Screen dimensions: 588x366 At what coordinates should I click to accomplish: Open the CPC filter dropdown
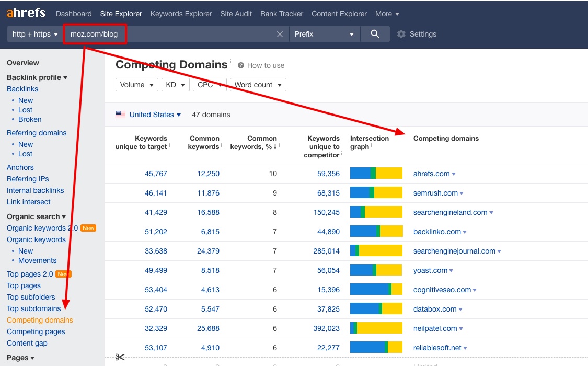[210, 85]
